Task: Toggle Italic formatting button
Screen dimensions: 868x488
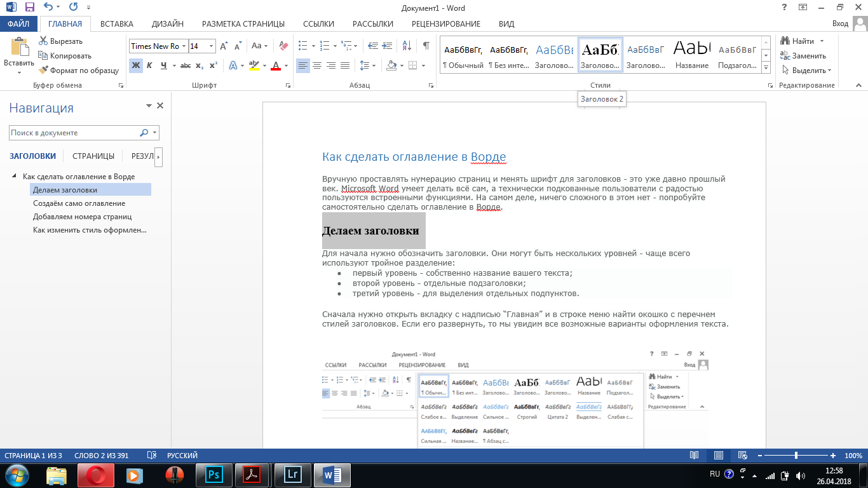Action: (149, 65)
